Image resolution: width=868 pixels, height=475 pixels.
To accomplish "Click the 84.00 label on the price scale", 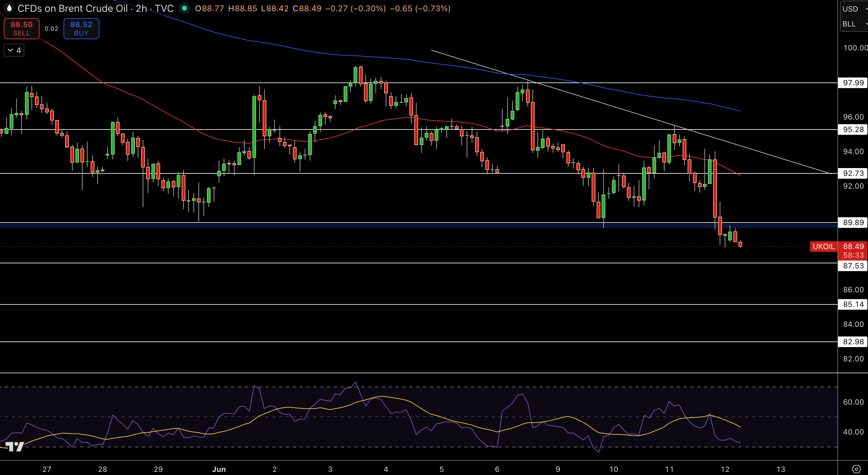I will pyautogui.click(x=853, y=324).
